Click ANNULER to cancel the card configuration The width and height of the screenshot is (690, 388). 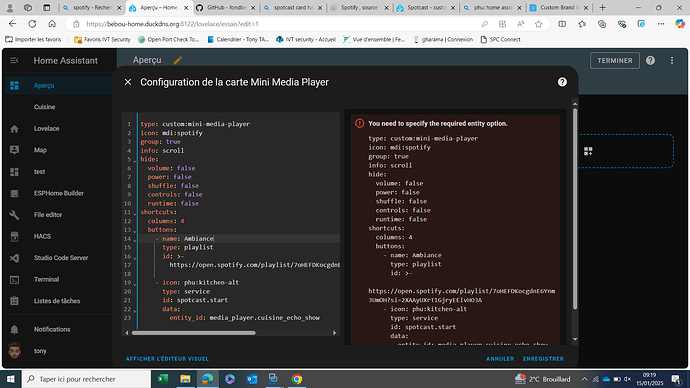tap(500, 359)
